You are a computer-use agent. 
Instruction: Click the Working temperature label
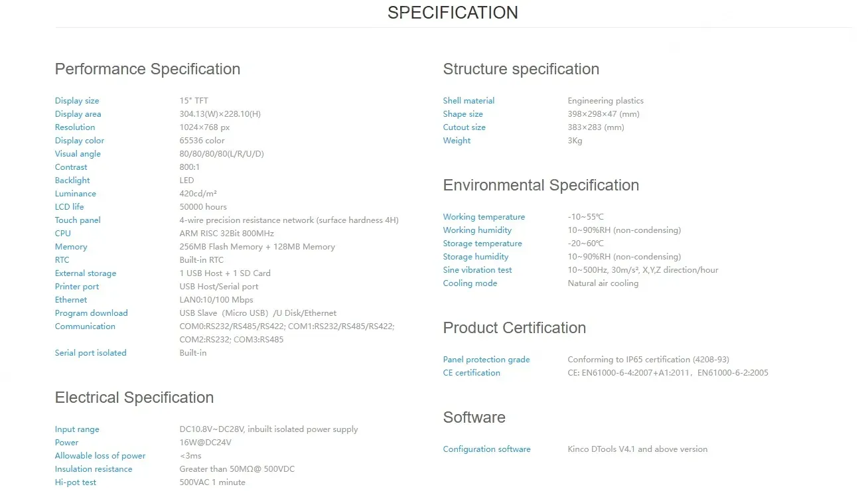[x=484, y=217]
